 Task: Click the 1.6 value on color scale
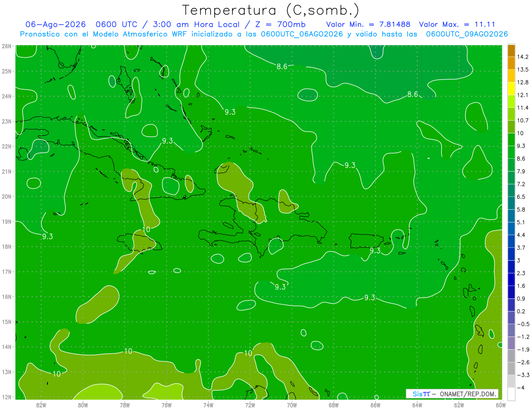point(521,286)
